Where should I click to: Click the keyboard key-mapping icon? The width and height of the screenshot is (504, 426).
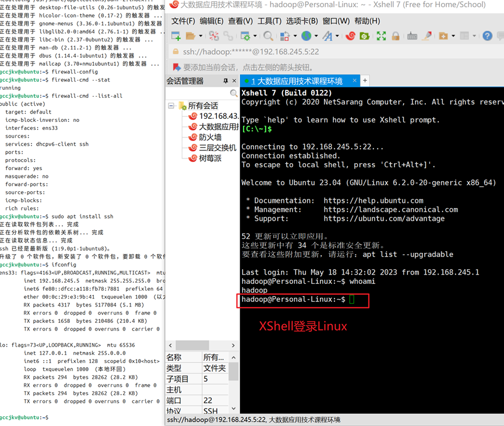(x=412, y=36)
